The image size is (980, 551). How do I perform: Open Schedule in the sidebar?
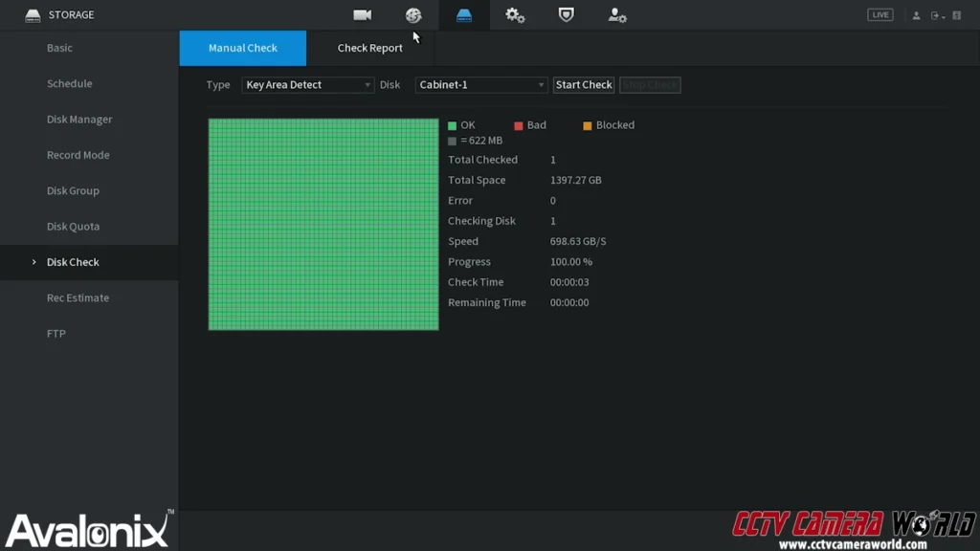click(x=69, y=84)
